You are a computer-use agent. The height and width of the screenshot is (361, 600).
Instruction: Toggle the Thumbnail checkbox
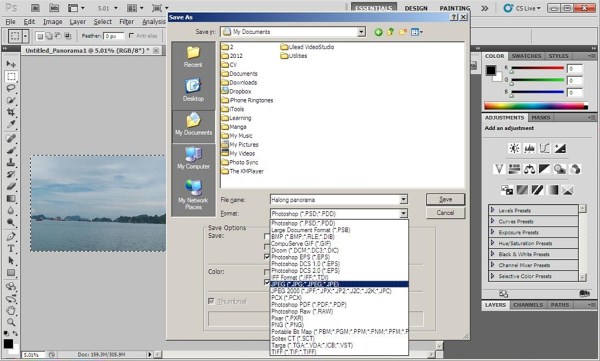click(x=211, y=301)
